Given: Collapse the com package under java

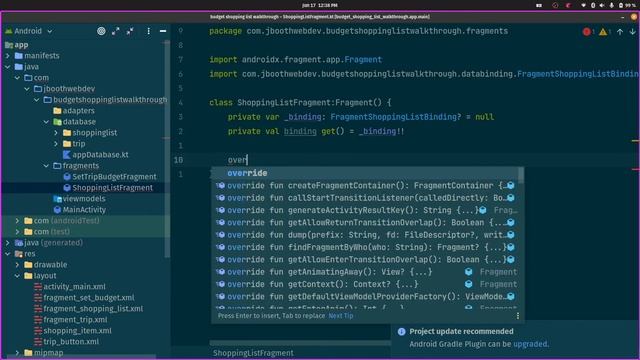Looking at the screenshot, I should [17, 78].
